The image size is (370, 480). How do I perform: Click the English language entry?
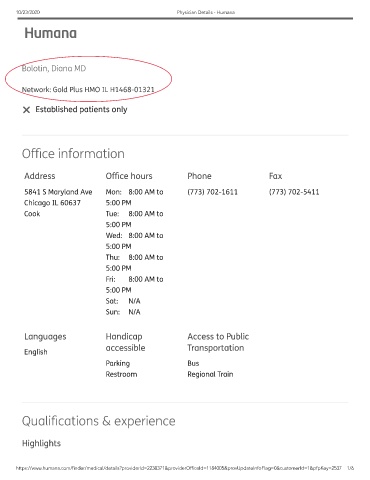coord(36,352)
